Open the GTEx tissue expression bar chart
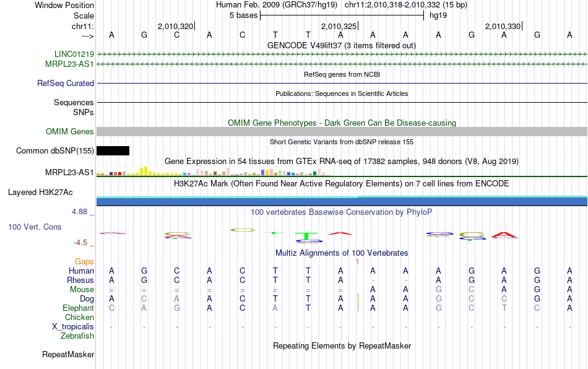 click(x=212, y=171)
